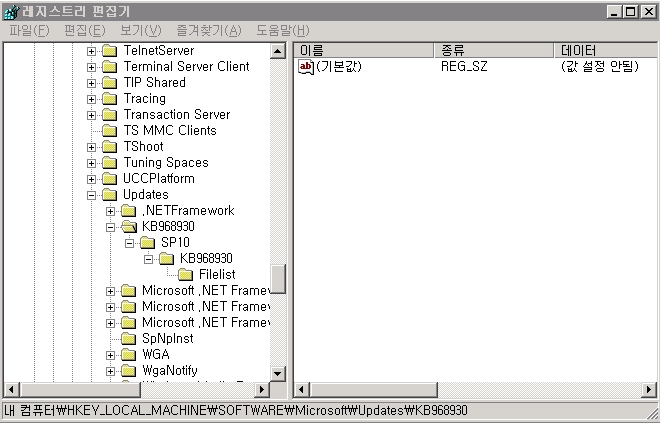Expand the WgaNotify key

110,371
